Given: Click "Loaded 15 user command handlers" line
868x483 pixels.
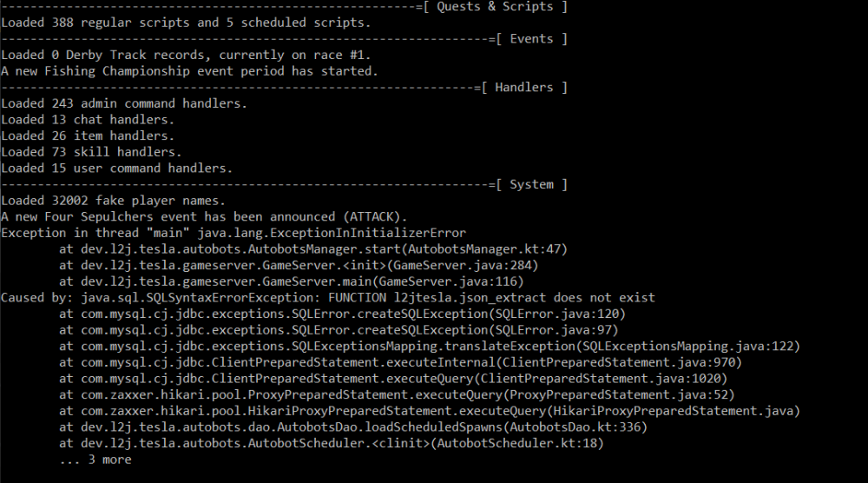Looking at the screenshot, I should (x=117, y=169).
